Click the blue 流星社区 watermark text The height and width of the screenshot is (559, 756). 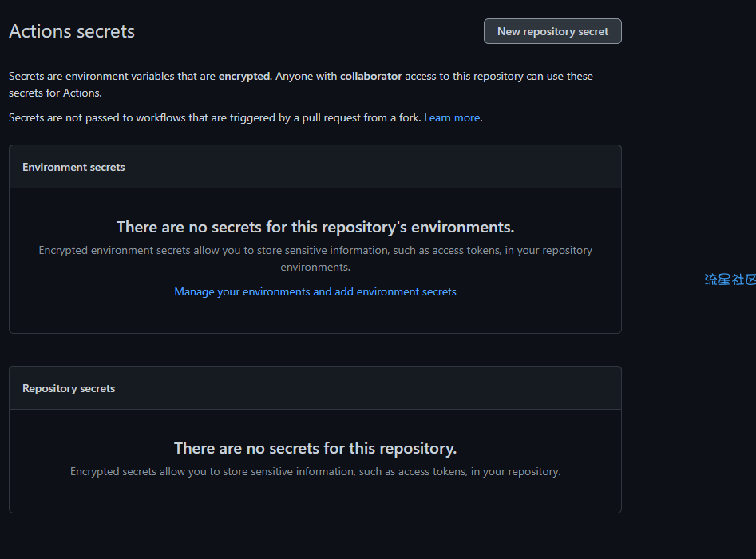point(730,279)
